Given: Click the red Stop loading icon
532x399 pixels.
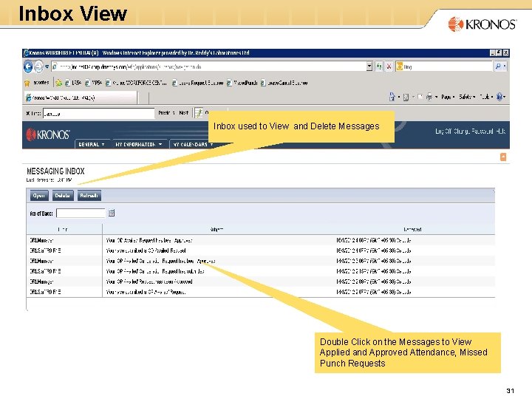Looking at the screenshot, I should click(x=389, y=66).
